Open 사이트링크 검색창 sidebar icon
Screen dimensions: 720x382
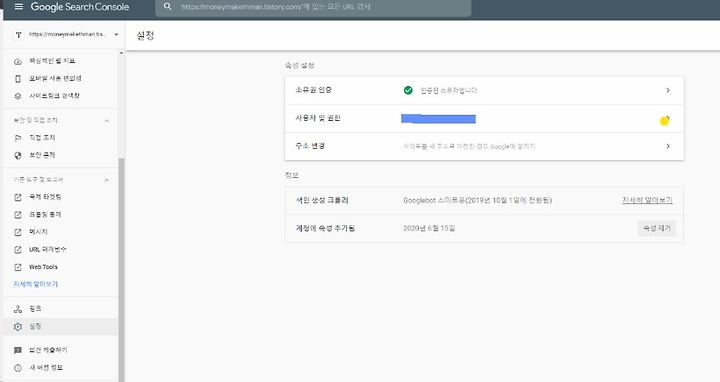point(18,96)
